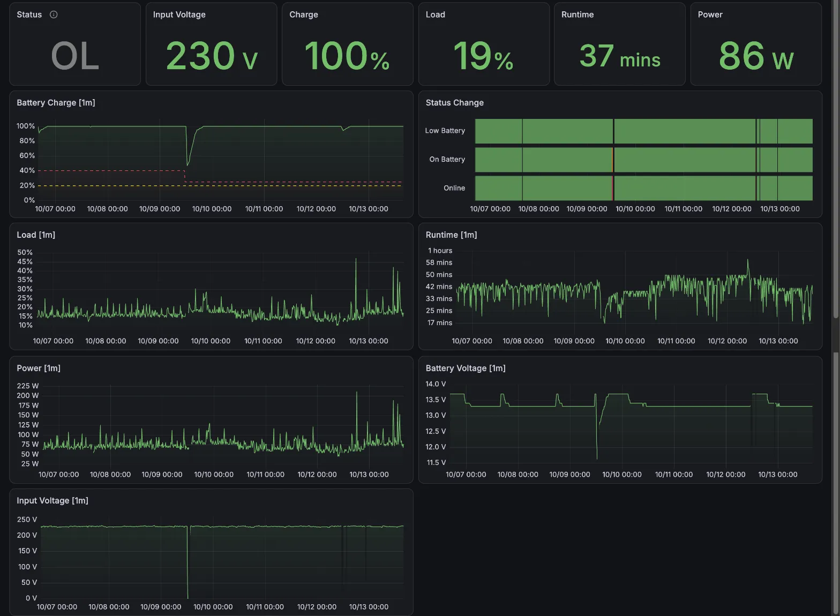Select the 'Low Battery' row label

pos(445,131)
